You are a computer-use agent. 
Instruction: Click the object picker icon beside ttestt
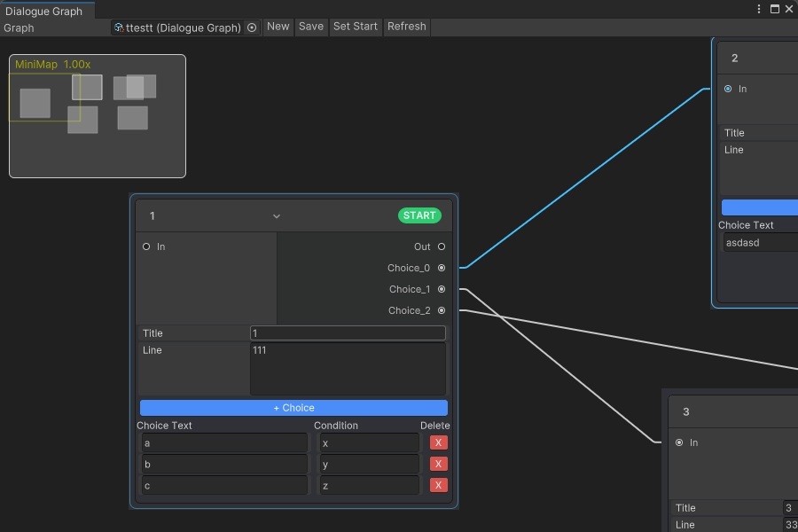[252, 27]
